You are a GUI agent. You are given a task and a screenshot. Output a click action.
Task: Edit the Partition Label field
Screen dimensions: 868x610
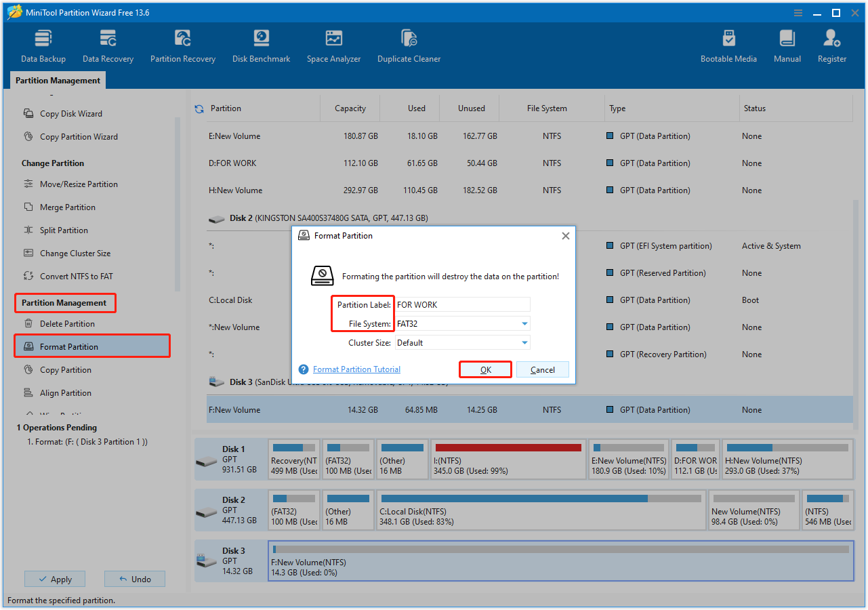point(462,304)
